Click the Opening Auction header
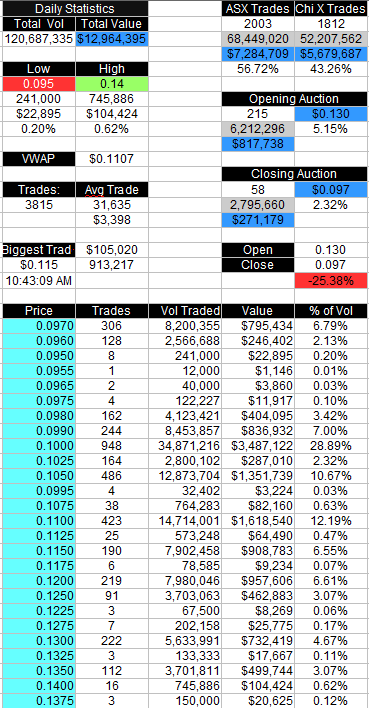 point(294,99)
